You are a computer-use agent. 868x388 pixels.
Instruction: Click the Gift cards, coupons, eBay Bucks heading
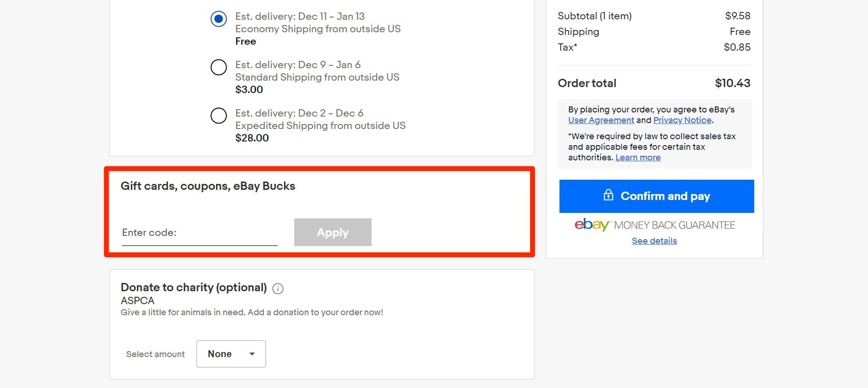208,186
